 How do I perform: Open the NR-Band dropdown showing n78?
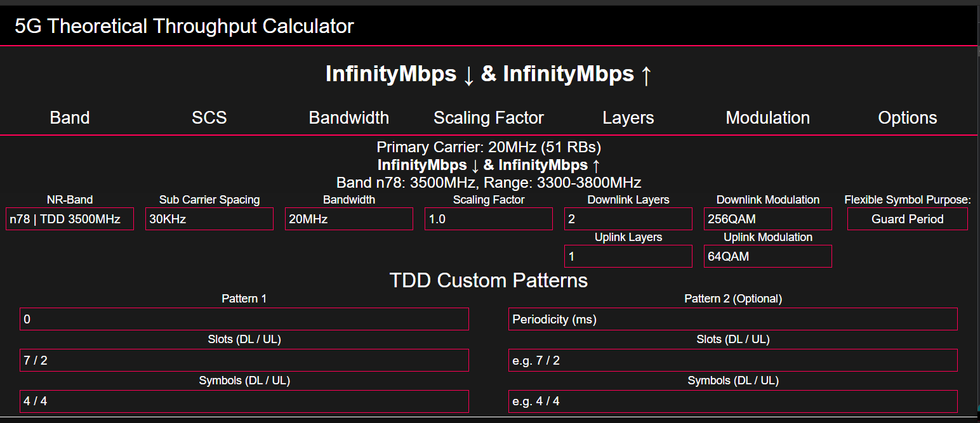click(x=70, y=219)
